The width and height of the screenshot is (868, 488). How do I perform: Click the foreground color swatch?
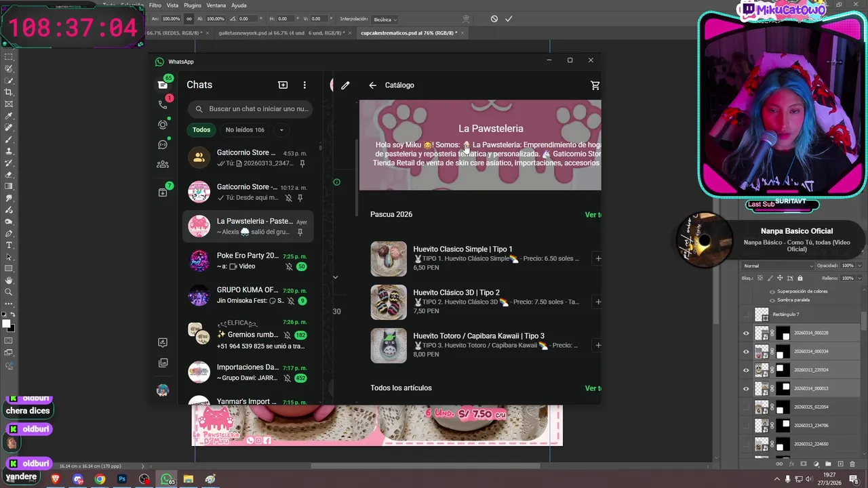tap(6, 325)
